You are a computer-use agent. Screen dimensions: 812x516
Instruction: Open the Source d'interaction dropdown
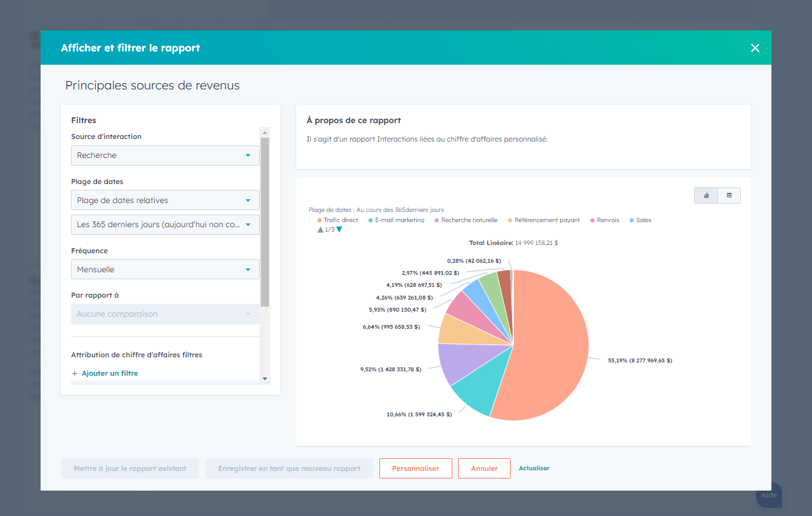[165, 155]
